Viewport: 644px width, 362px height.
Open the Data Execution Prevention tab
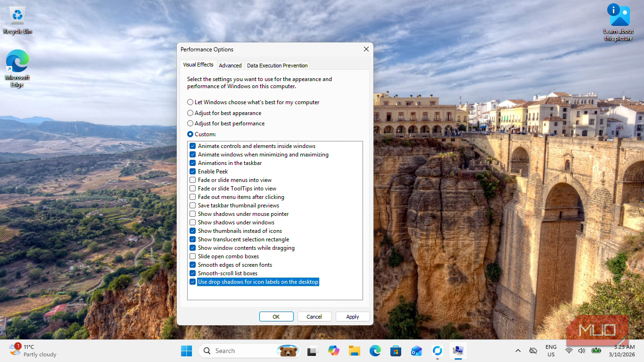277,66
